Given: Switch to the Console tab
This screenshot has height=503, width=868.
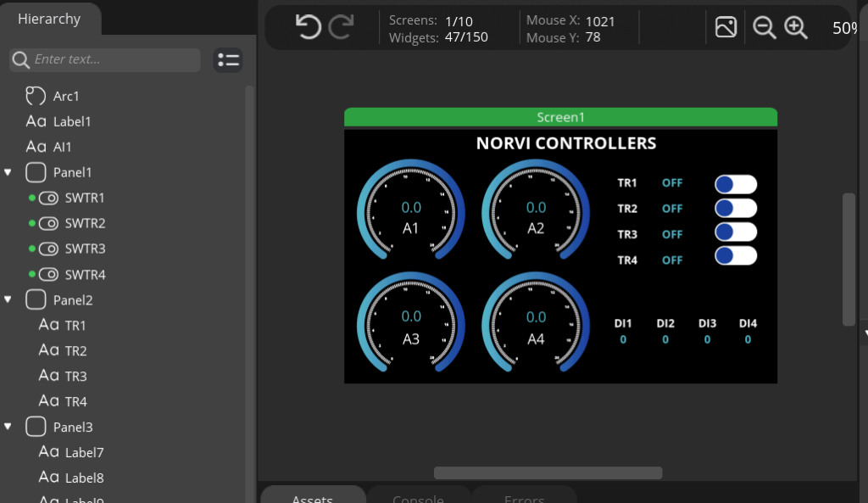Looking at the screenshot, I should click(419, 498).
